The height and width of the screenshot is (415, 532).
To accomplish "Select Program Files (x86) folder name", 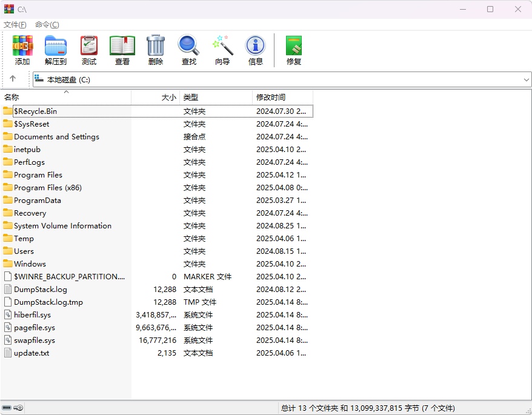I will (48, 188).
